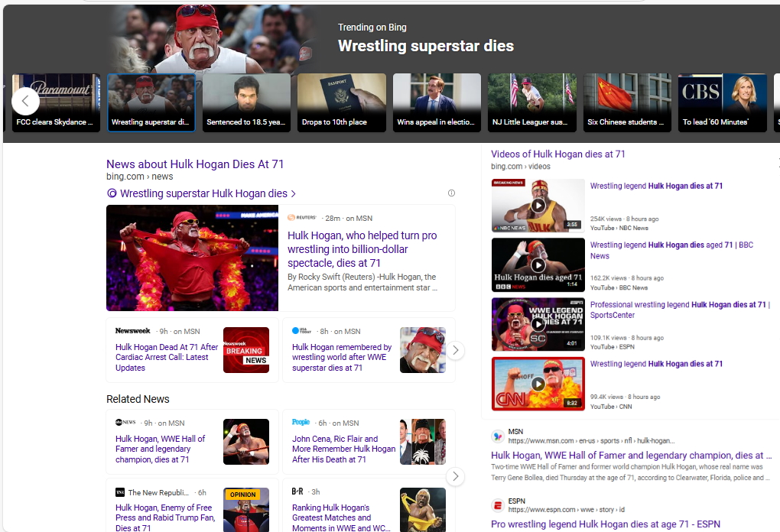Click the USA Today Hogan face thumbnail
Viewport: 780px width, 532px height.
click(x=423, y=350)
